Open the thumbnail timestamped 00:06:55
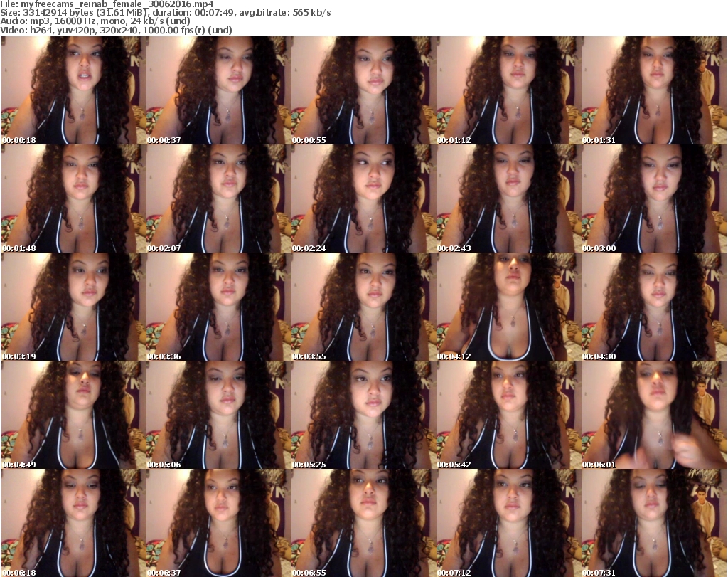The height and width of the screenshot is (577, 728). click(x=363, y=523)
